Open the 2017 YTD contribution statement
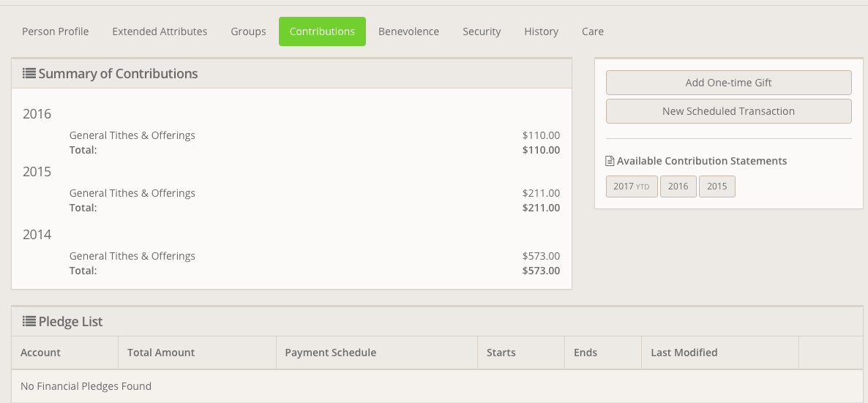 [632, 187]
